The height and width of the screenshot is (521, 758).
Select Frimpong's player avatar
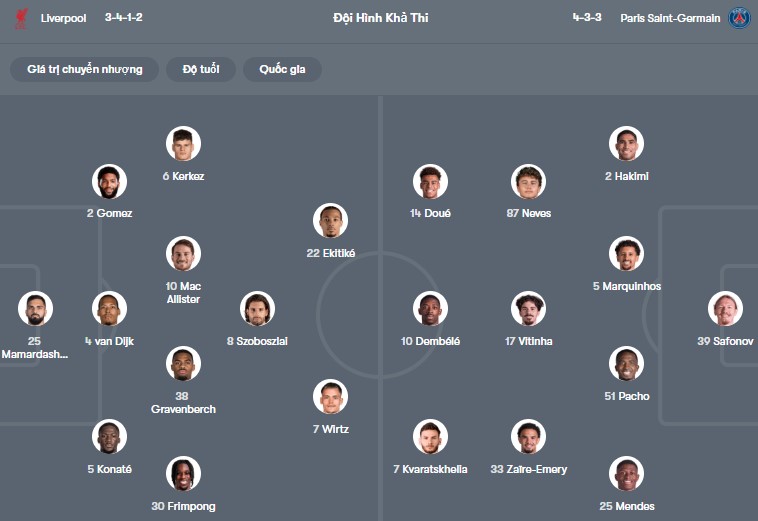[x=183, y=474]
